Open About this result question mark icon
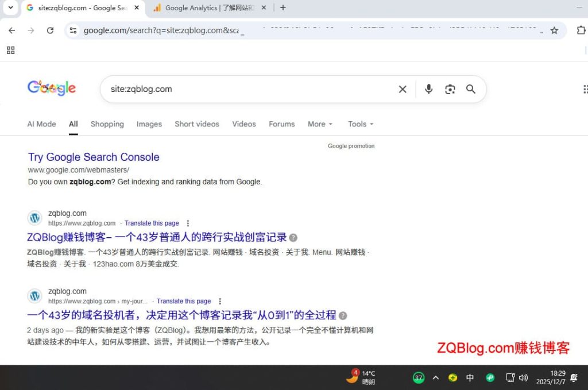 pos(293,237)
